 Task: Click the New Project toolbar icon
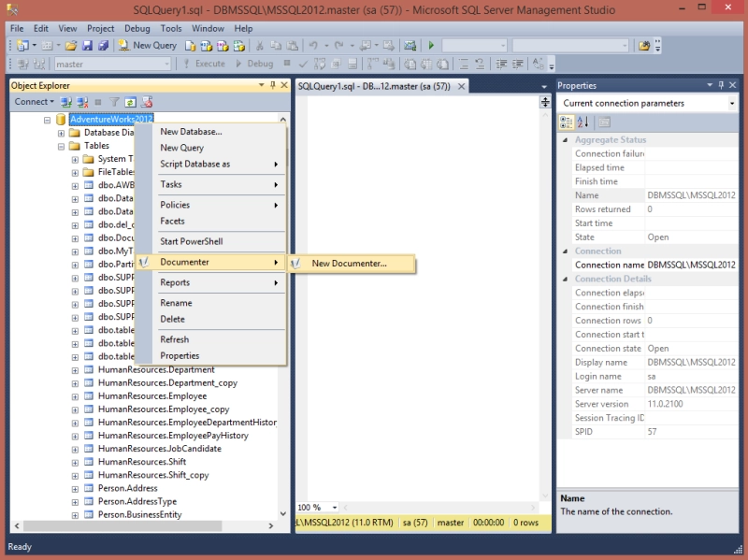point(22,46)
